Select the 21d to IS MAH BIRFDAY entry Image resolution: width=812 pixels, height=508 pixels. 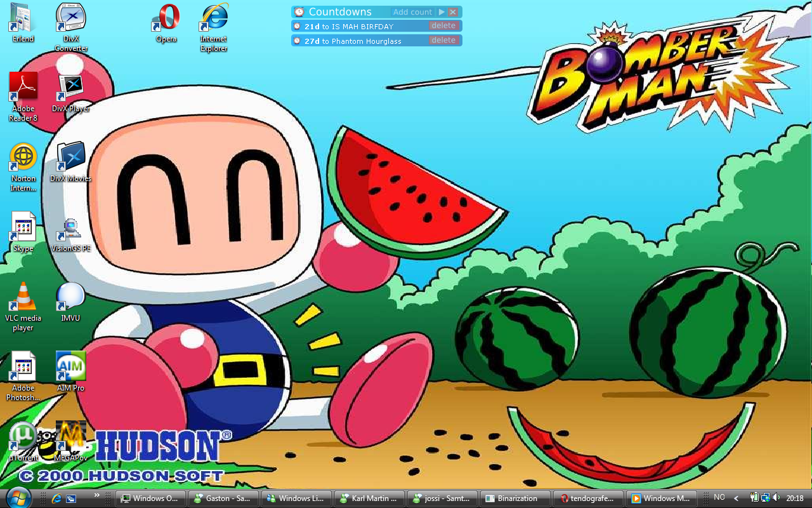pos(377,26)
